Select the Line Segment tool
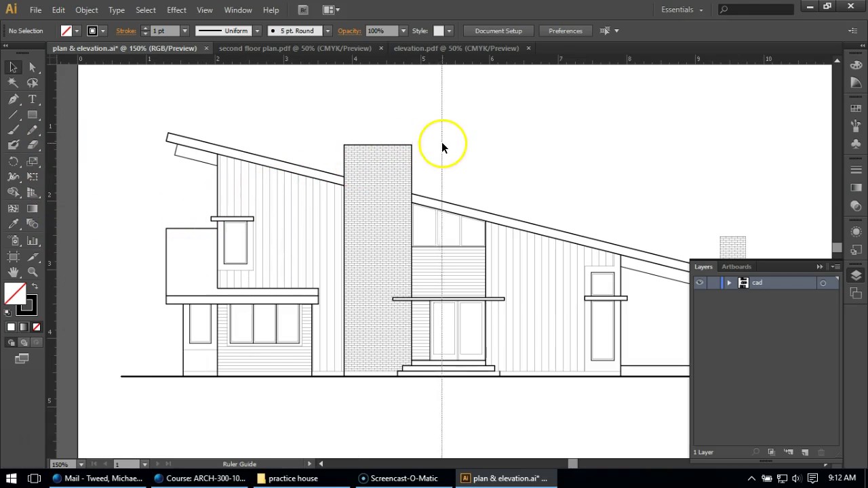 click(13, 115)
